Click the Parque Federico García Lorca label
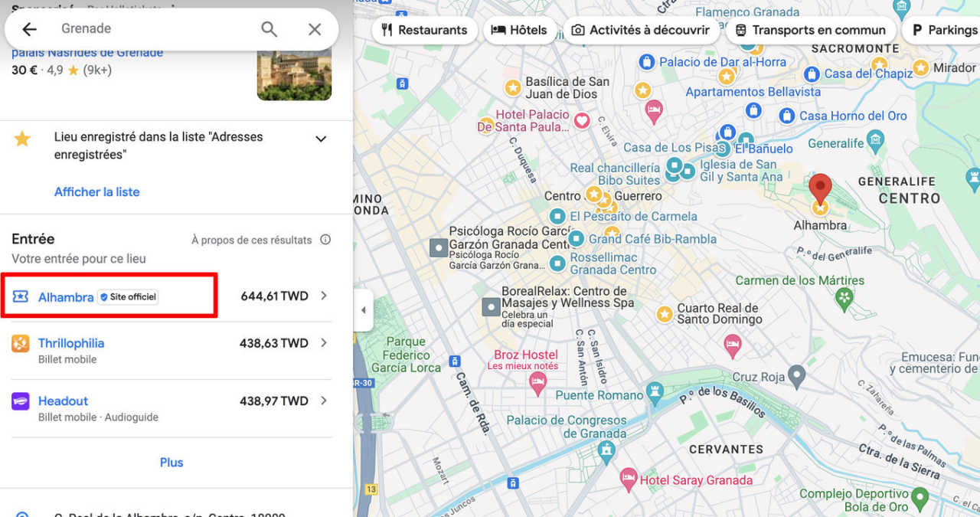980x517 pixels. pyautogui.click(x=406, y=355)
